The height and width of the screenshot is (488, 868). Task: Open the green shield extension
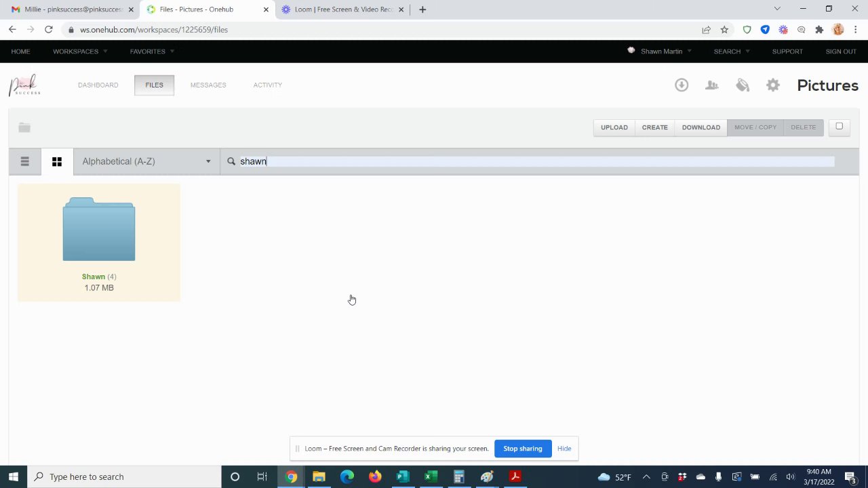pyautogui.click(x=747, y=30)
